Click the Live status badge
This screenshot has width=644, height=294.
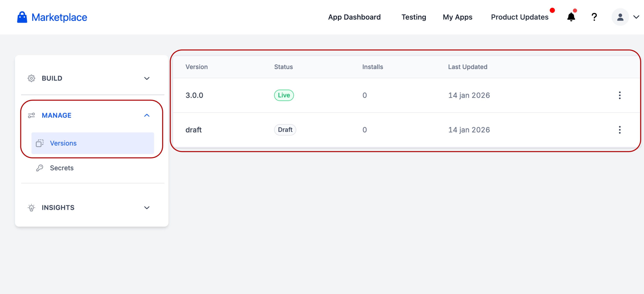click(284, 95)
